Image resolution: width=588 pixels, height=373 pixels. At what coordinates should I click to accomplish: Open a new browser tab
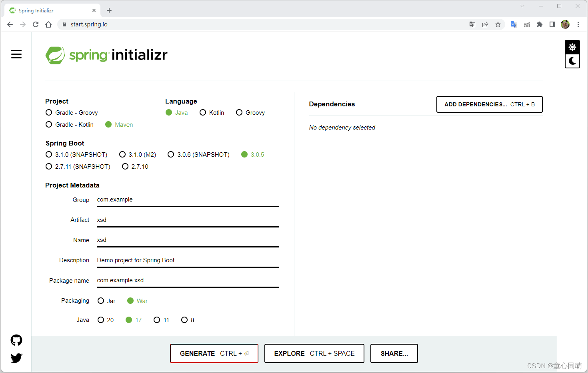click(x=109, y=10)
